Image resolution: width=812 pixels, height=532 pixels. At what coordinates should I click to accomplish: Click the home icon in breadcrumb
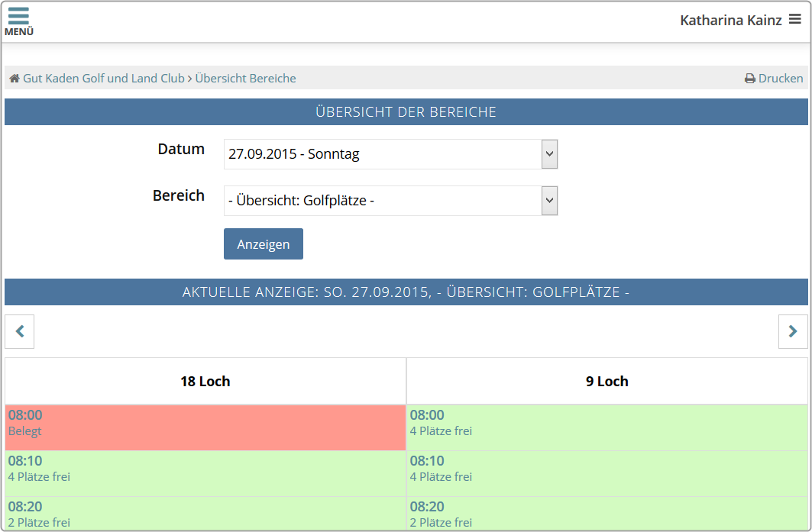click(14, 79)
